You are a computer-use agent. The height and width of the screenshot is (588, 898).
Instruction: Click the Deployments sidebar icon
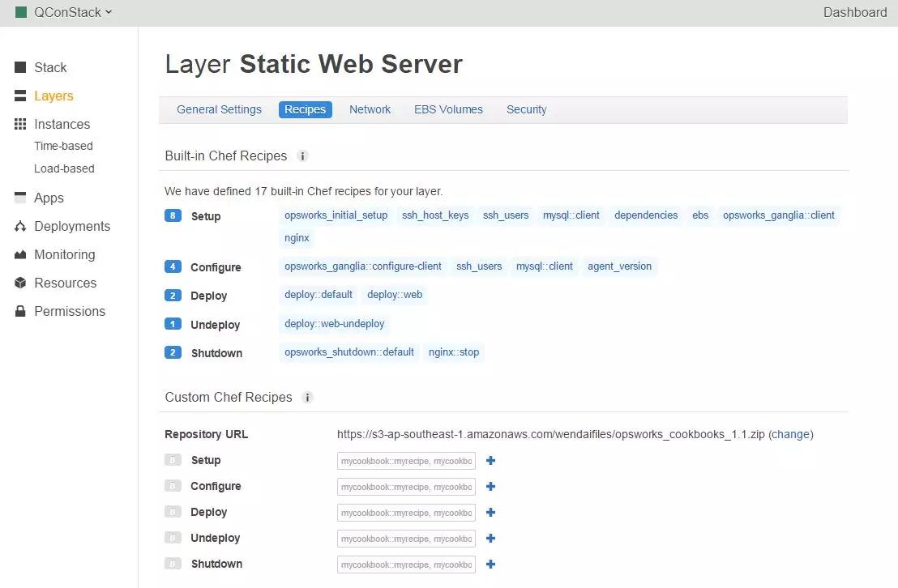point(20,226)
